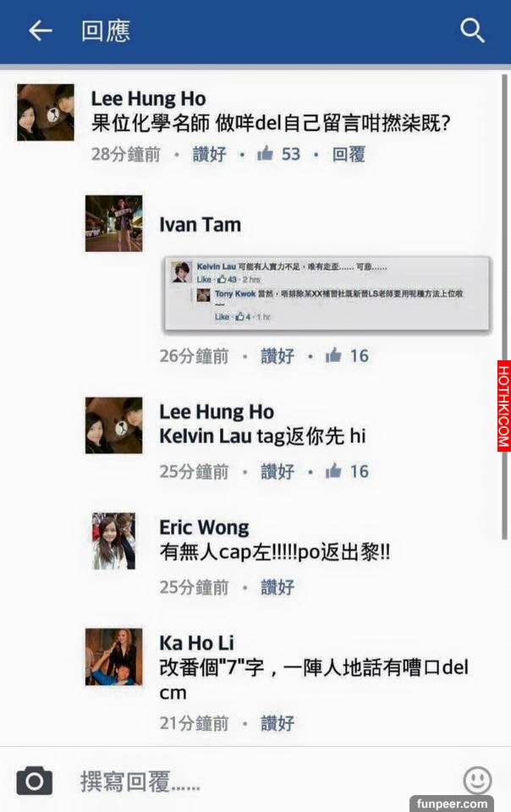Image resolution: width=511 pixels, height=812 pixels.
Task: Open Lee Hung Ho's top profile picture
Action: (x=46, y=112)
